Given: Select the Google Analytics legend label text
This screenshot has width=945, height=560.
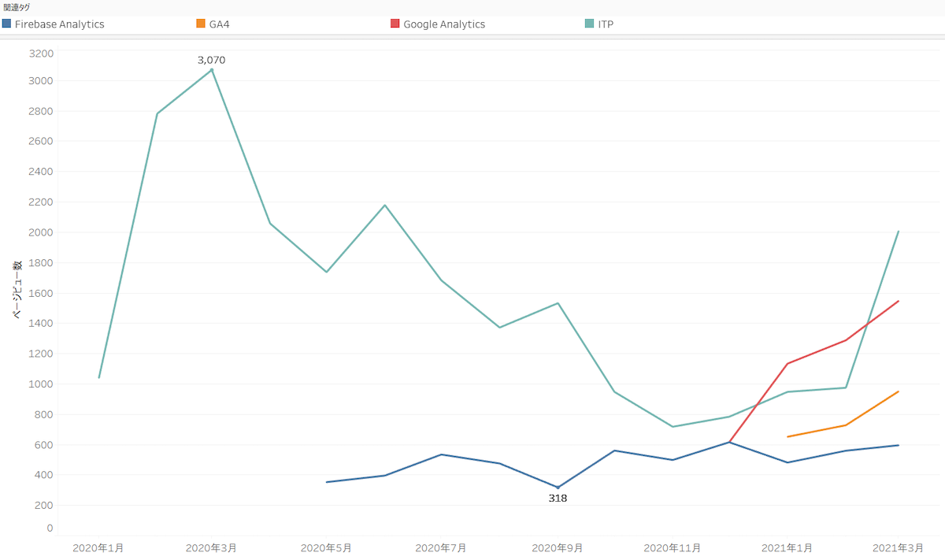Looking at the screenshot, I should click(444, 24).
